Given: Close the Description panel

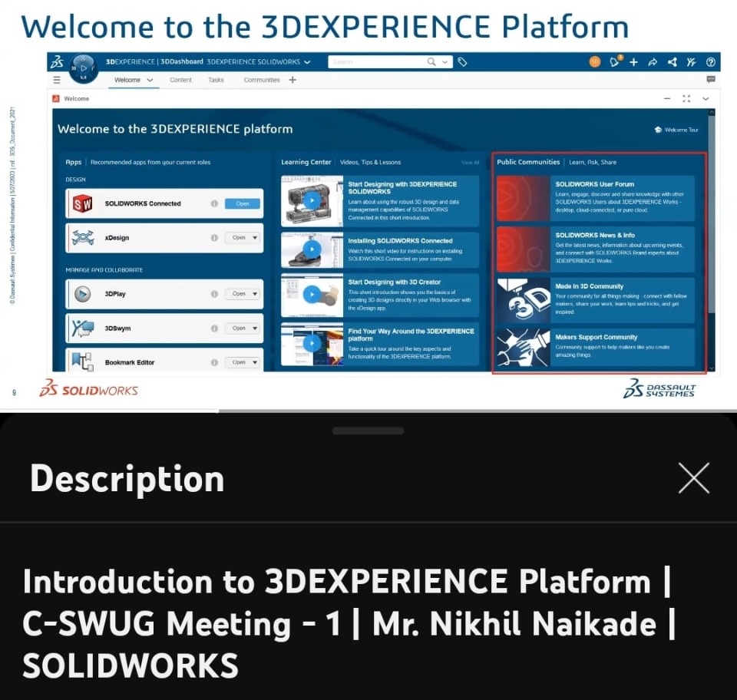Looking at the screenshot, I should (x=694, y=477).
